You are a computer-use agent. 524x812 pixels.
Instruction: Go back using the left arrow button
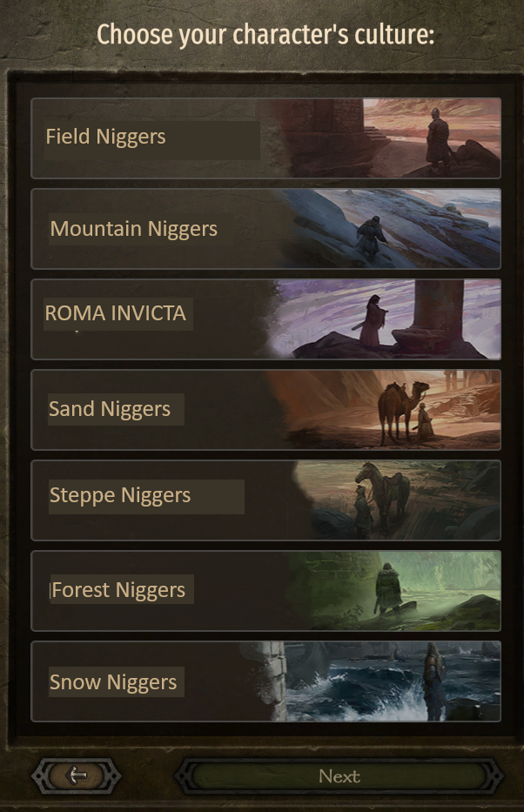pos(77,775)
